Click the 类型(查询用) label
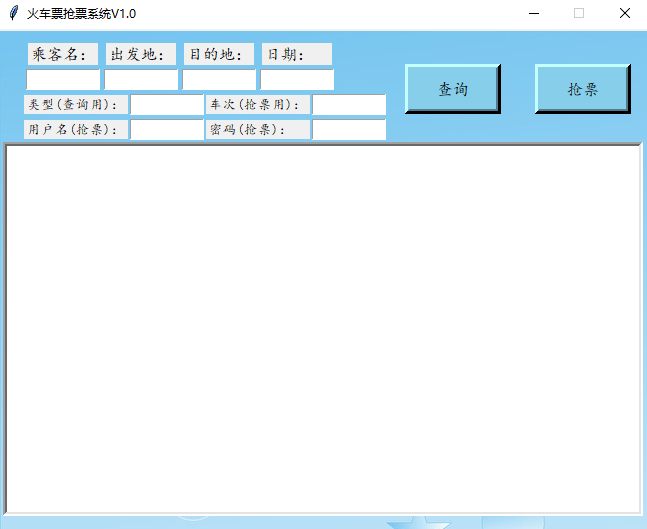Image resolution: width=647 pixels, height=529 pixels. pos(76,105)
